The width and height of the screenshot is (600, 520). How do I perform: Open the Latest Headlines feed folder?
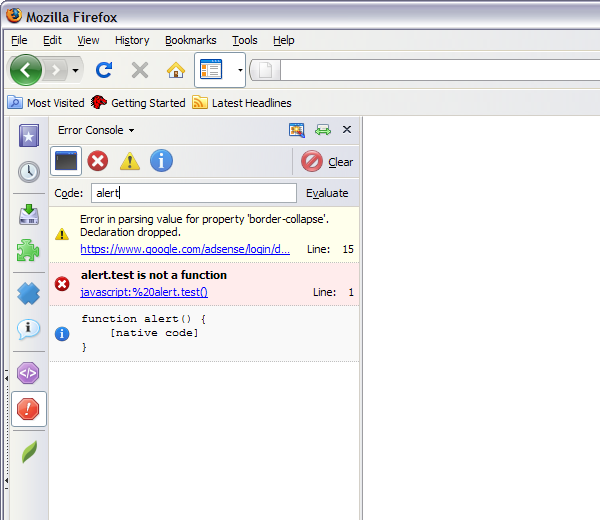click(242, 103)
